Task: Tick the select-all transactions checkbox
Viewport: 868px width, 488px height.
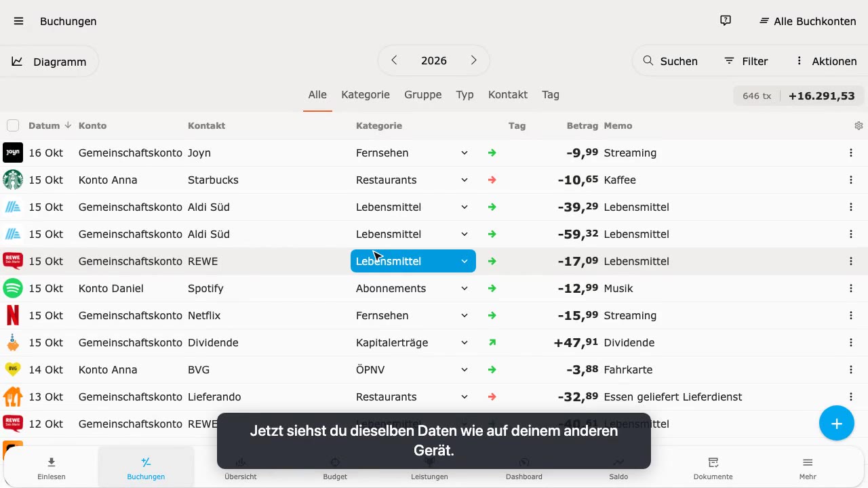Action: [13, 125]
